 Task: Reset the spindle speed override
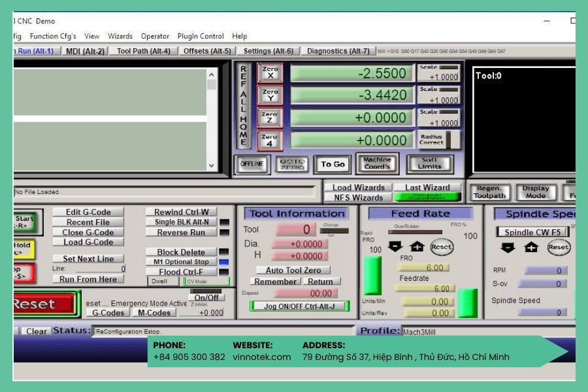(x=559, y=247)
